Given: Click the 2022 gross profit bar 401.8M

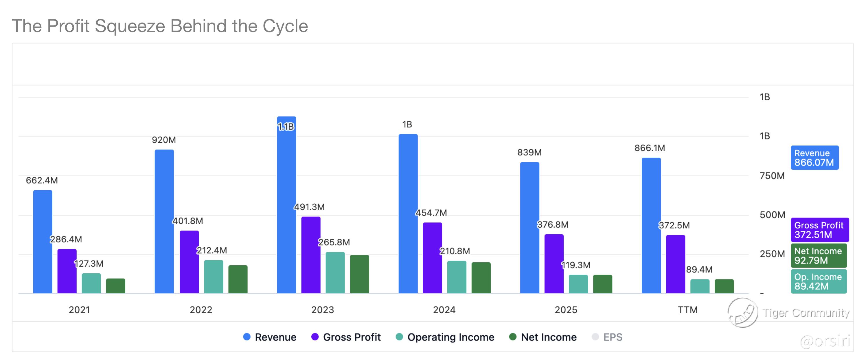Looking at the screenshot, I should click(189, 262).
